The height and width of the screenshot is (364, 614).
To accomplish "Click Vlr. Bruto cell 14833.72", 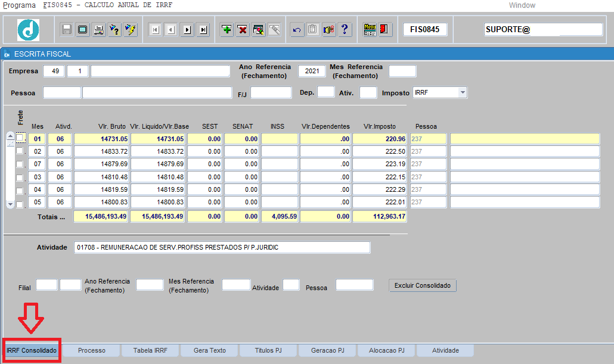I will 101,151.
